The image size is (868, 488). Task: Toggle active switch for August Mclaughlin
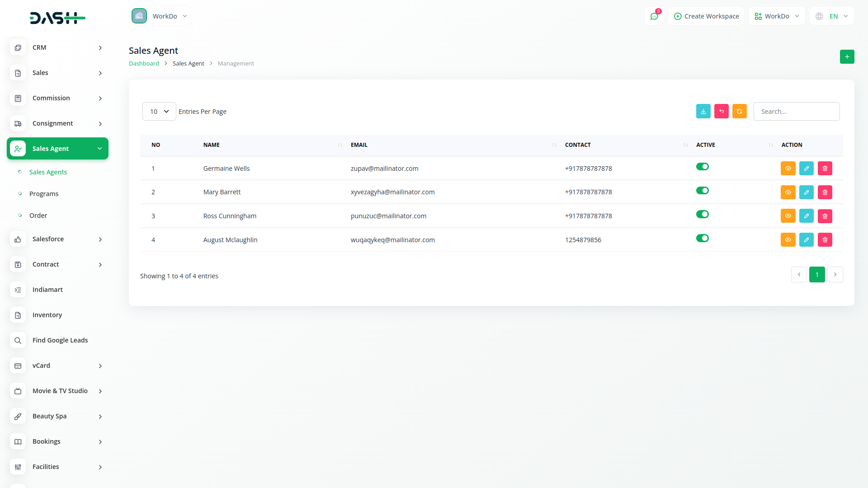702,238
